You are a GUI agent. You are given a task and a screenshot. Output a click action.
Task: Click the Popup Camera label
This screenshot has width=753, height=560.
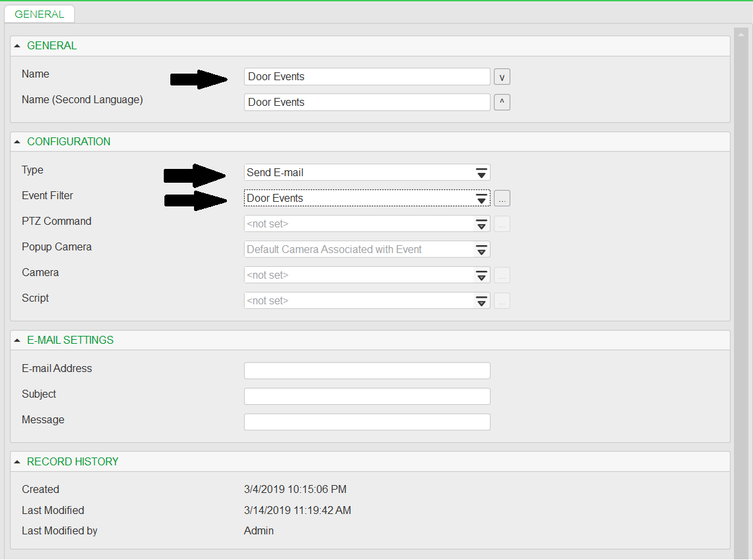(57, 247)
